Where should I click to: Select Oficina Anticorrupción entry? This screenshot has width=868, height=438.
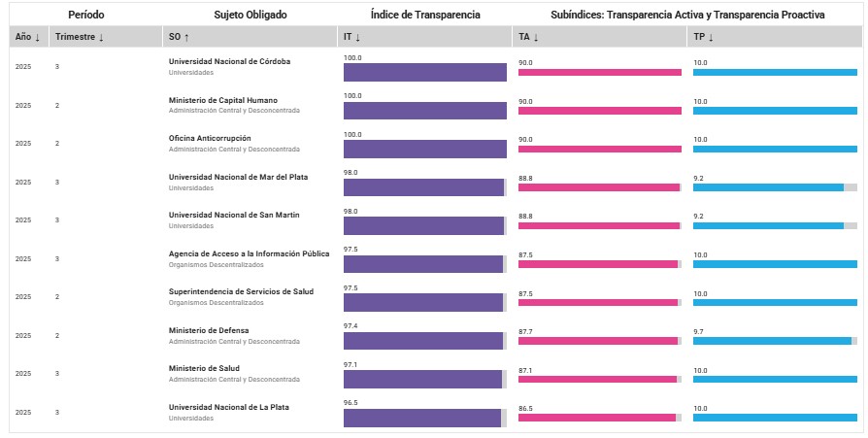point(210,138)
